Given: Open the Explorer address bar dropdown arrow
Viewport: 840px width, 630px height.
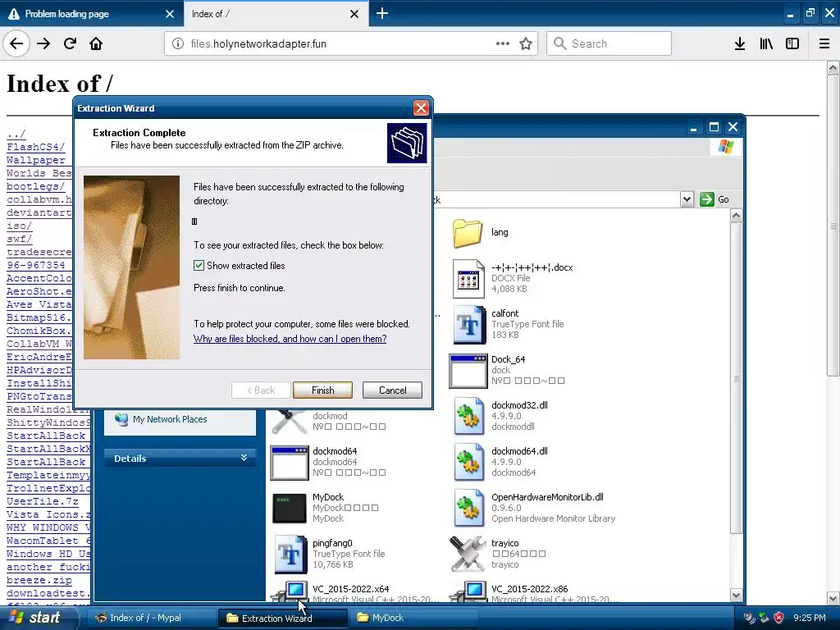Looking at the screenshot, I should click(x=687, y=199).
